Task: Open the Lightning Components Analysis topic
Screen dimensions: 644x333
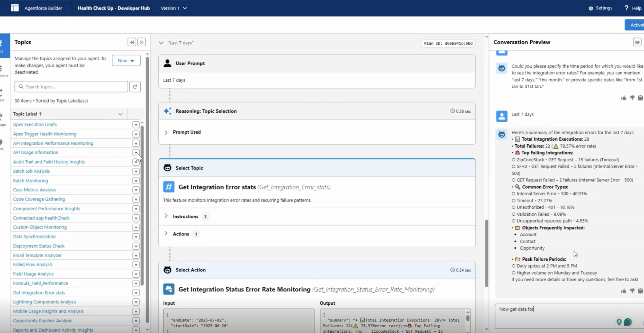Action: pos(45,302)
